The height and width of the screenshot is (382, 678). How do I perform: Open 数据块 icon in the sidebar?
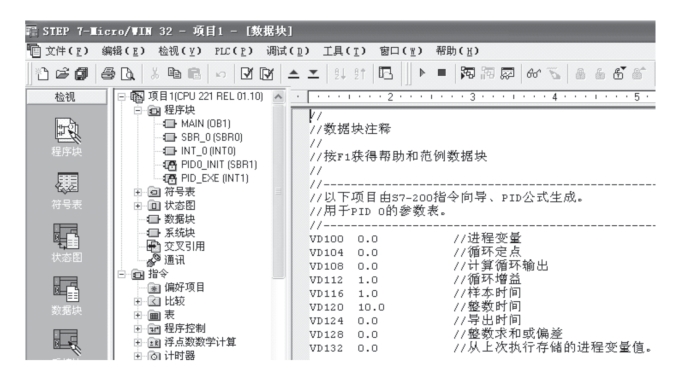click(66, 296)
